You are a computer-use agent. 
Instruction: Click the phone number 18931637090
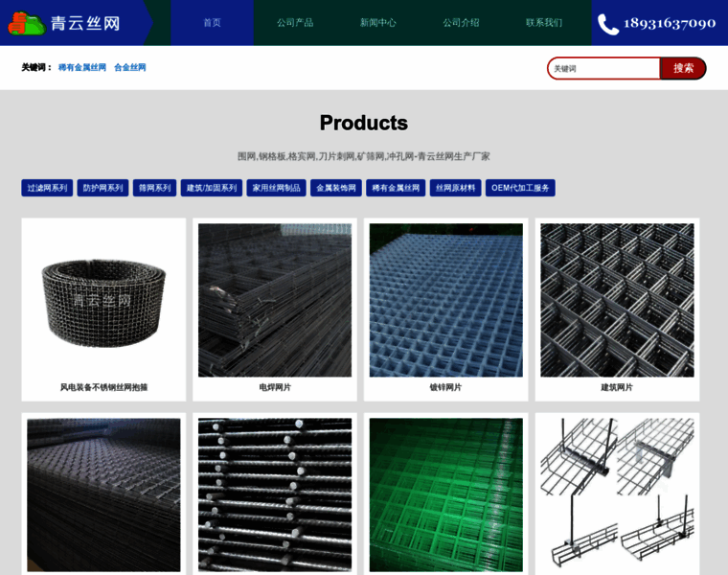click(670, 24)
